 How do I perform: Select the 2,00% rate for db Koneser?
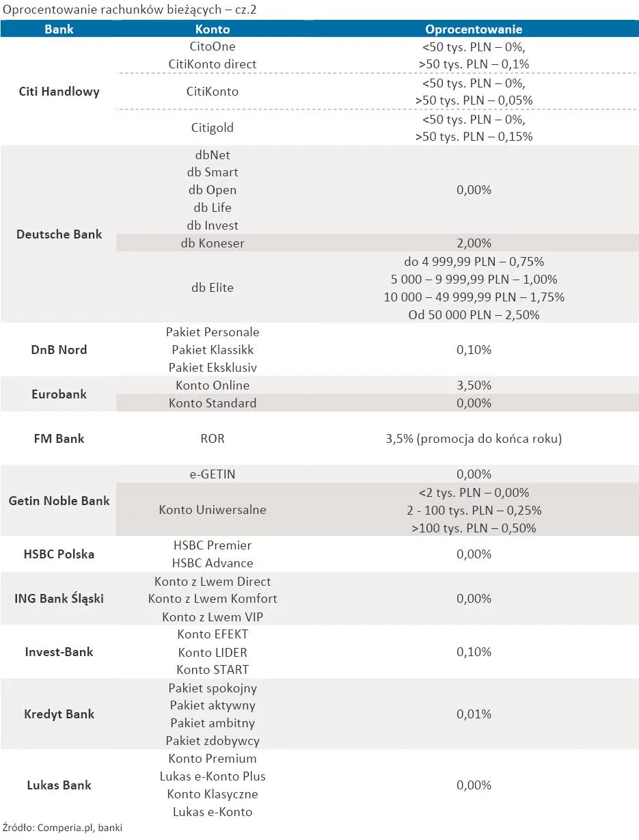pos(474,243)
